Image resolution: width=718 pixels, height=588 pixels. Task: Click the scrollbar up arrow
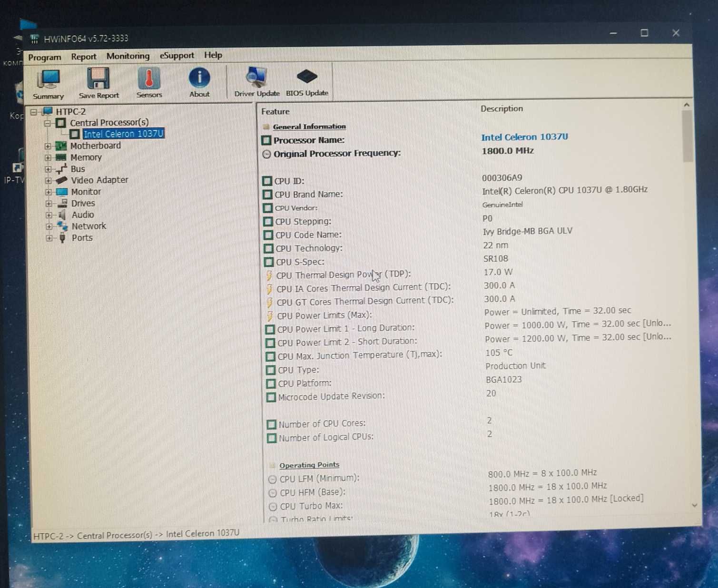point(686,105)
